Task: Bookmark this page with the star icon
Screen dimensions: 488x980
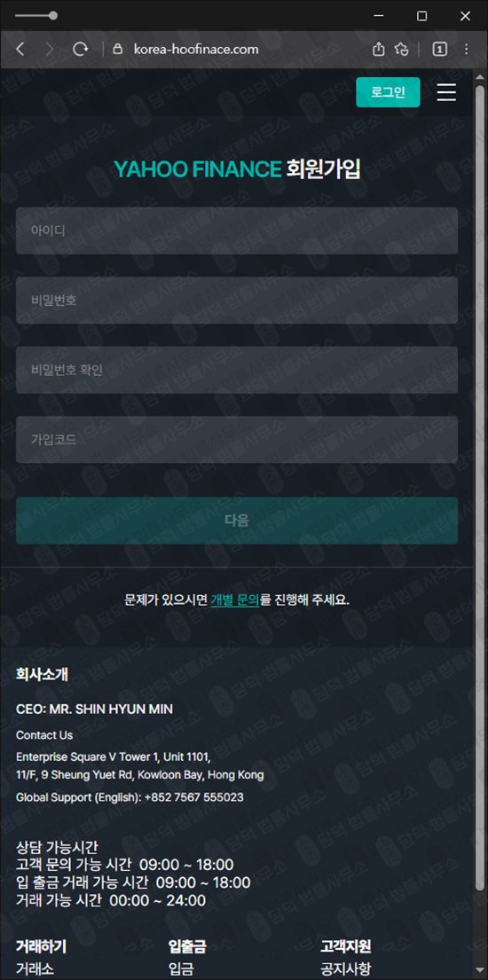Action: pos(402,49)
